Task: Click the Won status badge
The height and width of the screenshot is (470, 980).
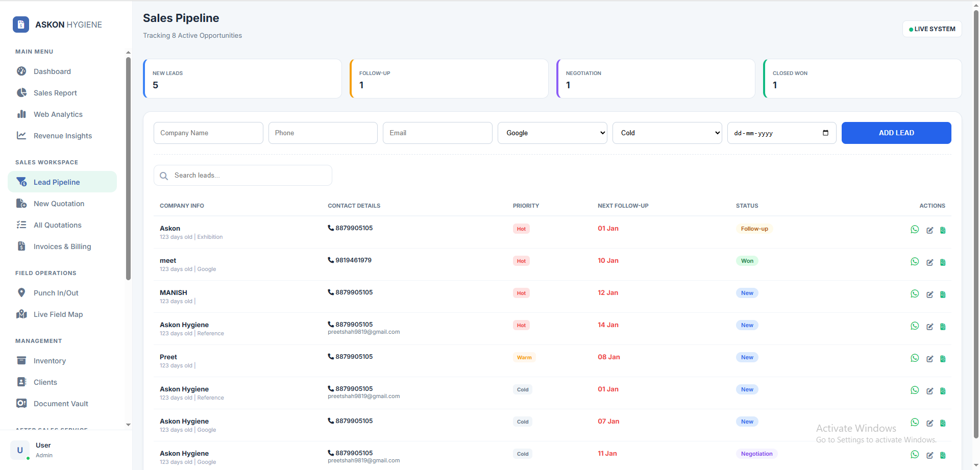Action: (x=747, y=261)
